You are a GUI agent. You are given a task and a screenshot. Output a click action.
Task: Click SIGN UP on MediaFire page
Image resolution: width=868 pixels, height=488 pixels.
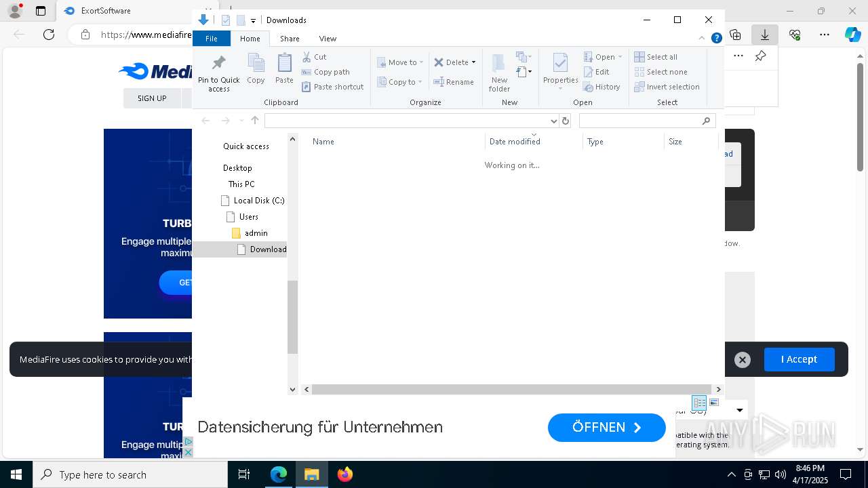tap(152, 98)
